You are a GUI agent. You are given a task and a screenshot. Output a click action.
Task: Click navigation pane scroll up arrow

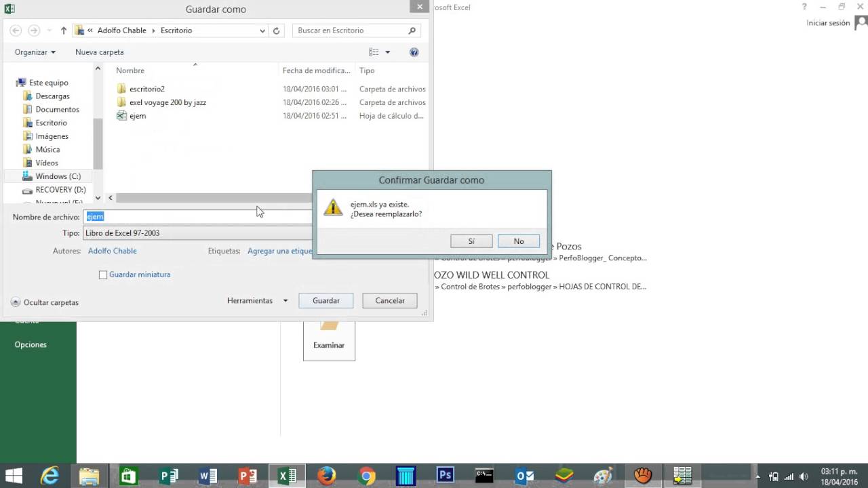[x=98, y=68]
